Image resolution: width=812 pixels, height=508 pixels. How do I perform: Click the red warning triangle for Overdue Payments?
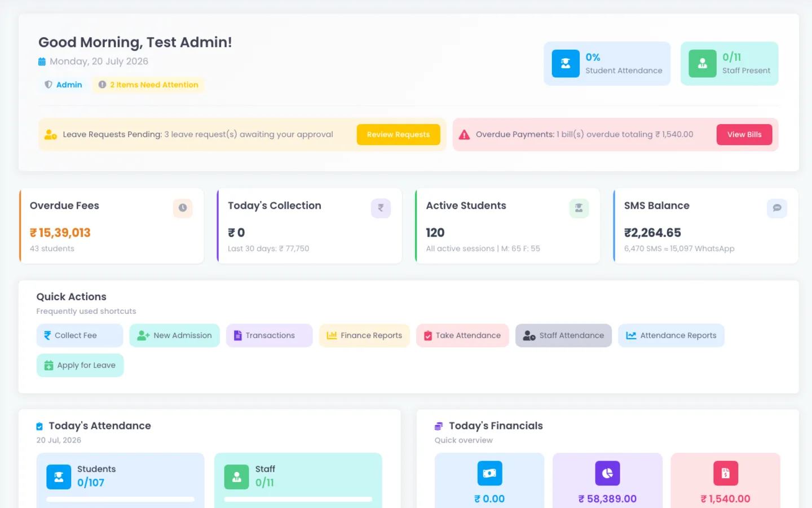(x=464, y=134)
